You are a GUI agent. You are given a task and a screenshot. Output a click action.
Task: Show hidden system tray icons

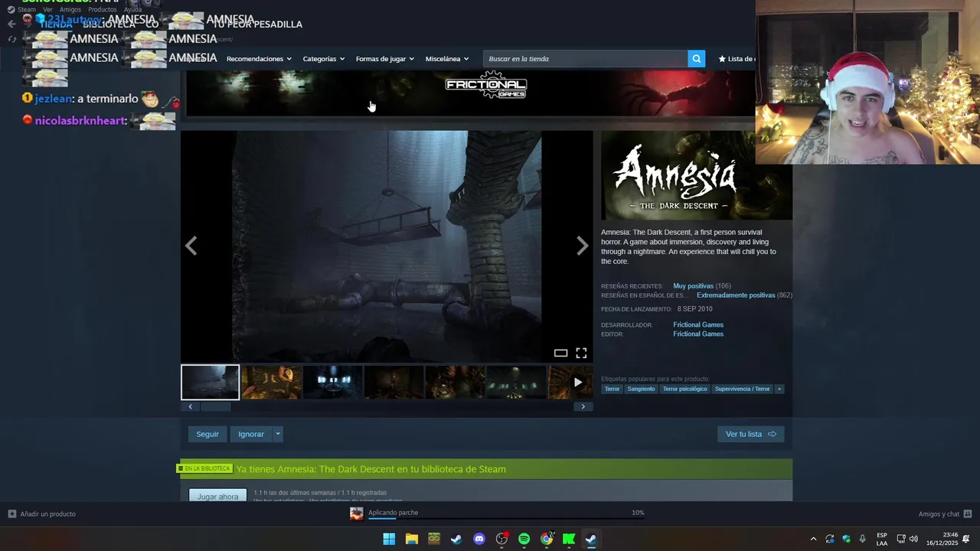(813, 539)
